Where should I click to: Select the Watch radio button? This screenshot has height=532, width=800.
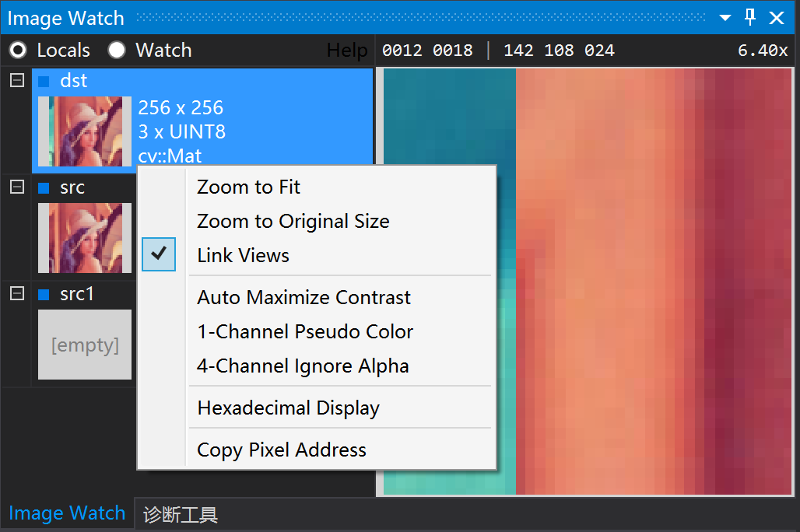click(x=117, y=50)
